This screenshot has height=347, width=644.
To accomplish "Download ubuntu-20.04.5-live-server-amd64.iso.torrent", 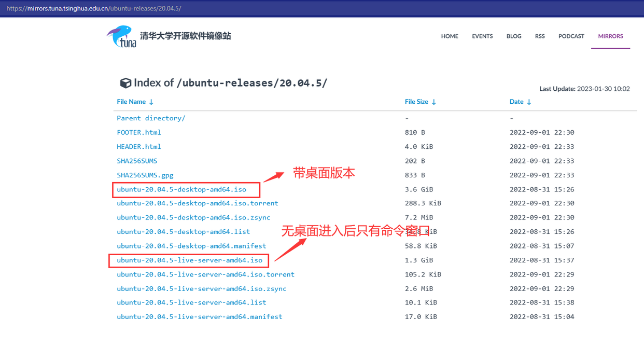I will [205, 274].
